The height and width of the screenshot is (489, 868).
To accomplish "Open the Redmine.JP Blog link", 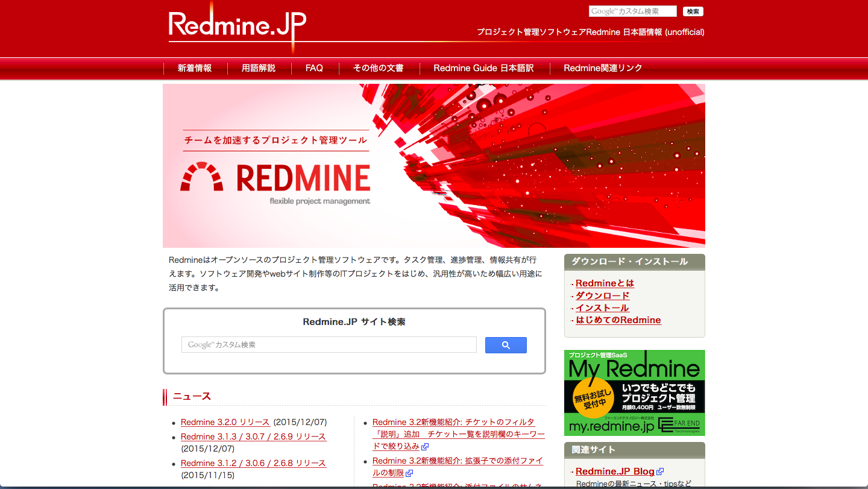I will (615, 472).
